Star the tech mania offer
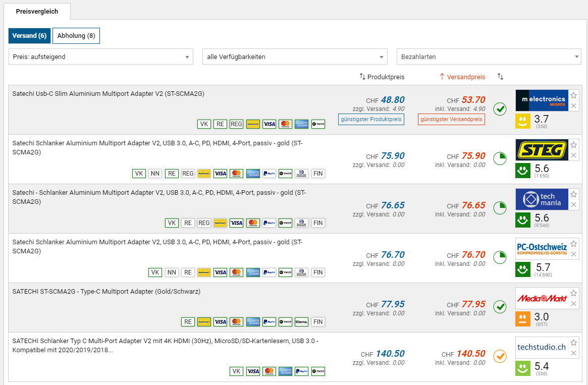588x385 pixels. pos(573,194)
